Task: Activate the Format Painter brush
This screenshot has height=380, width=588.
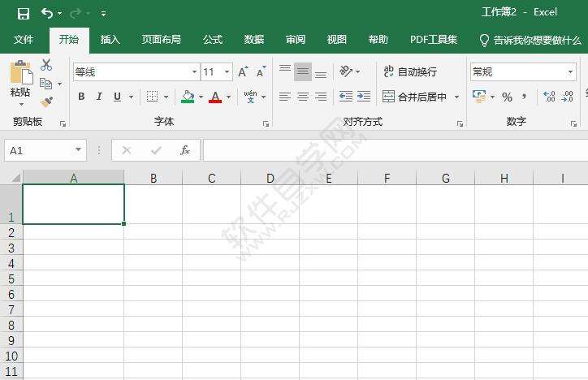Action: (x=46, y=102)
